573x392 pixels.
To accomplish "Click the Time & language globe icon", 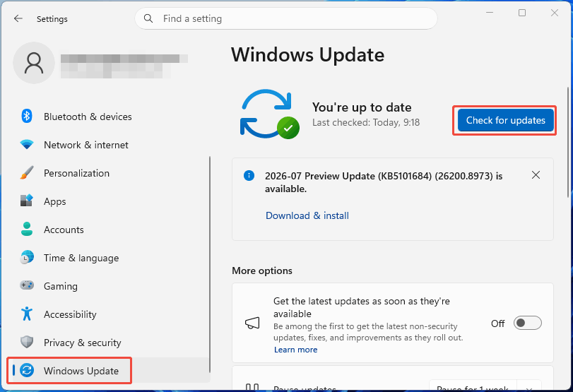I will pos(27,257).
